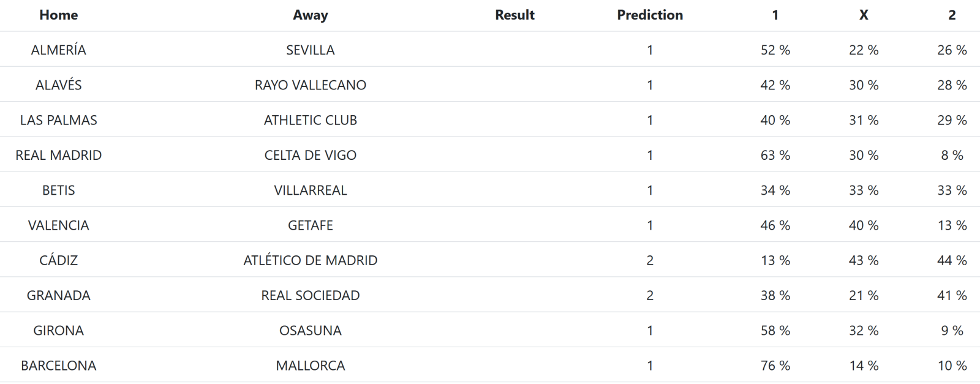Click the BETIS home team cell
This screenshot has width=980, height=384.
click(x=58, y=190)
